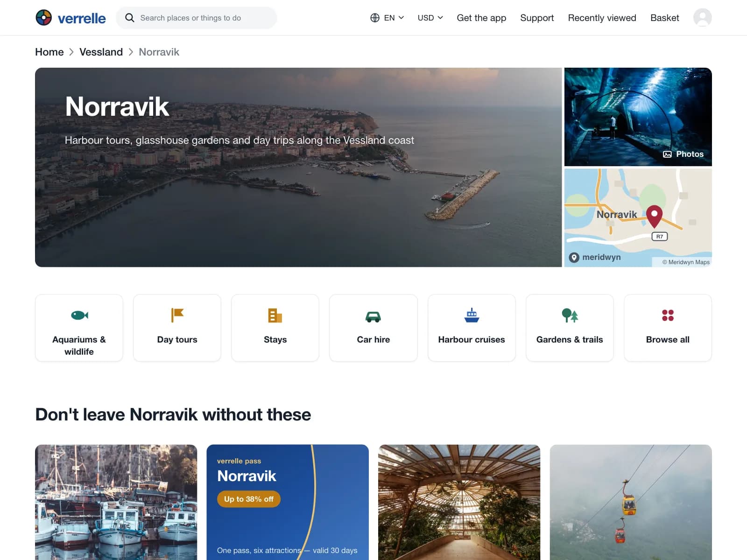Select Car hire category label
Screen dimensions: 747x560
pyautogui.click(x=373, y=339)
